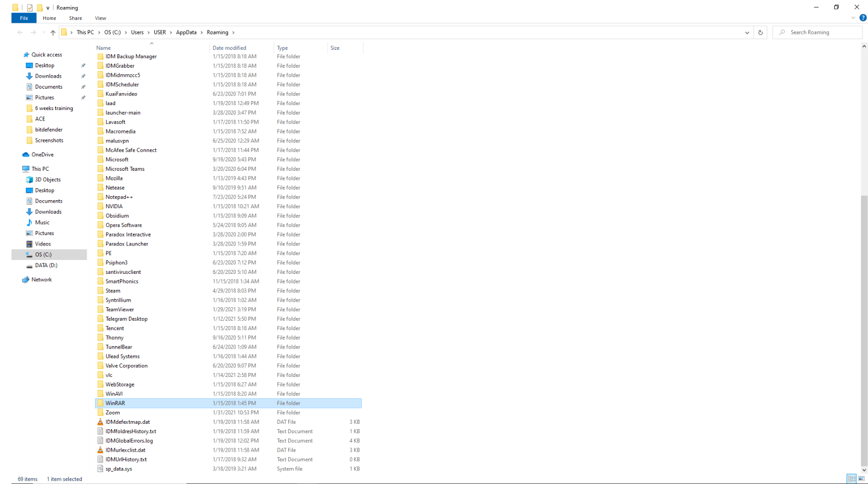Switch to large icons view in status bar

point(862,479)
